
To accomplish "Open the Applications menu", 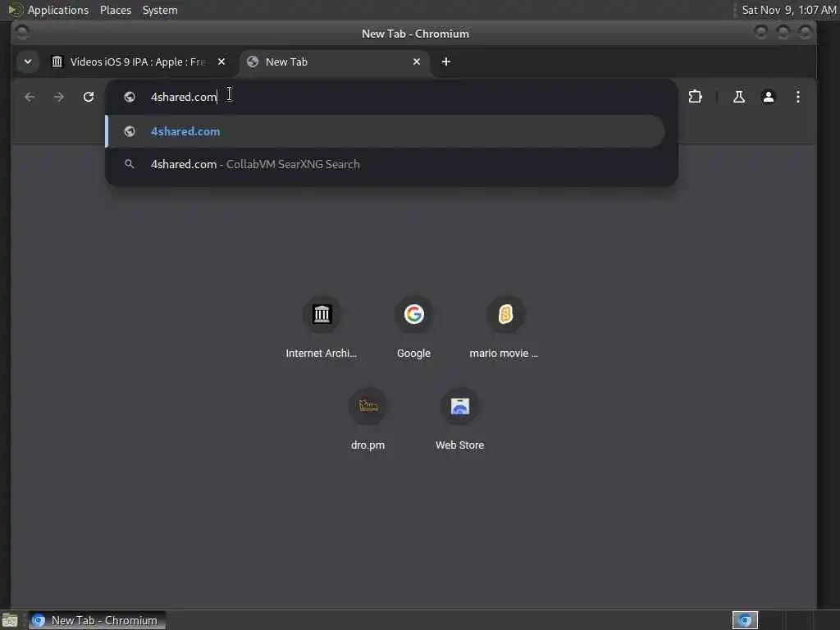I will (x=58, y=10).
